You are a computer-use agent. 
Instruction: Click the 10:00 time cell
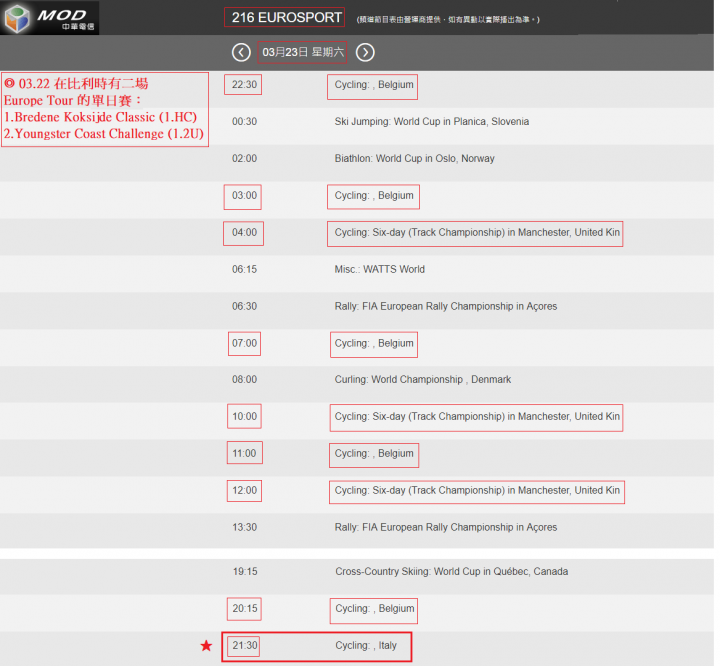[244, 417]
